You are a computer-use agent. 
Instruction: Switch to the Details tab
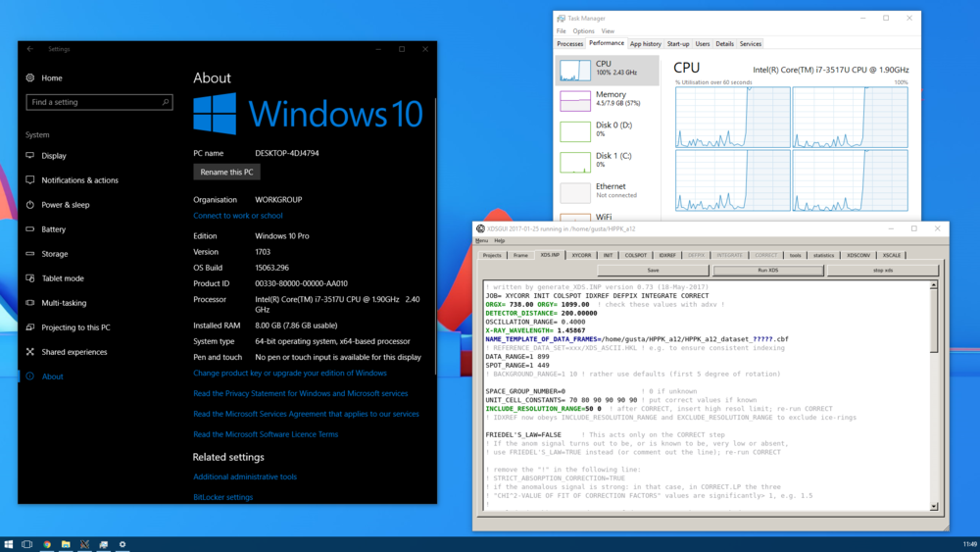pyautogui.click(x=724, y=44)
